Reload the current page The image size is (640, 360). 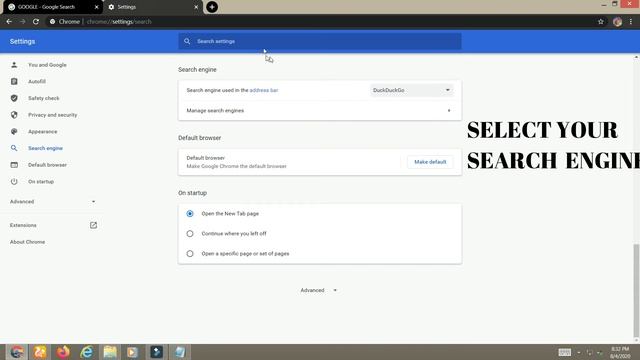[36, 22]
